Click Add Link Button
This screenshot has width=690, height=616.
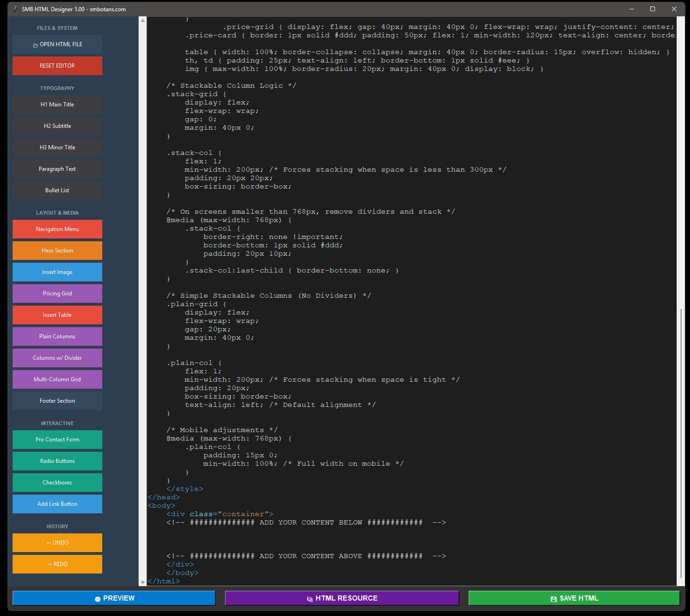(x=57, y=504)
